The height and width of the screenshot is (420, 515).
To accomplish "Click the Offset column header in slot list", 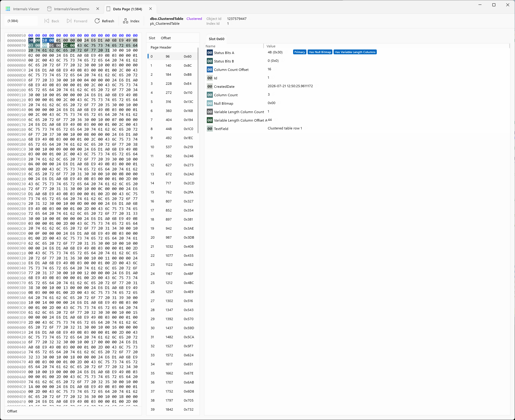I will [166, 38].
